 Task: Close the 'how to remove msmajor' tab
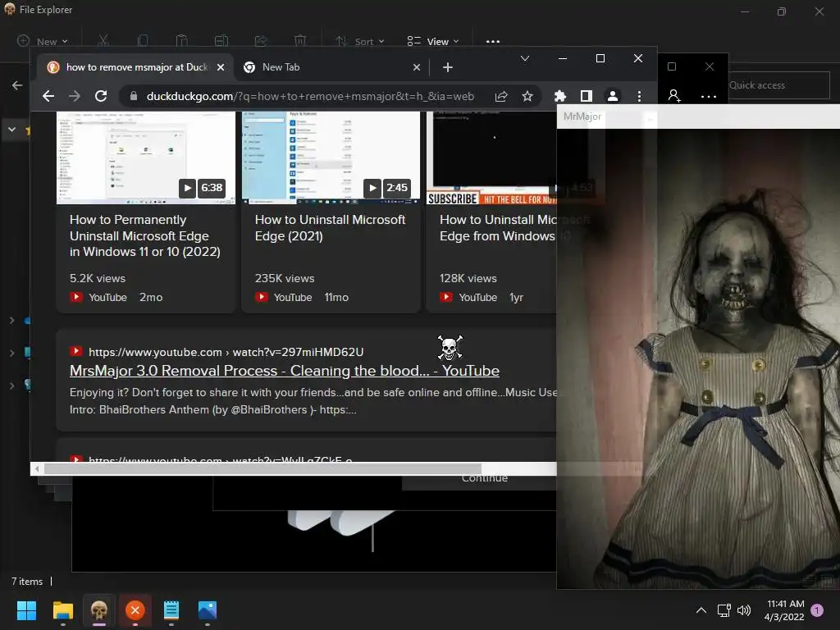[220, 67]
